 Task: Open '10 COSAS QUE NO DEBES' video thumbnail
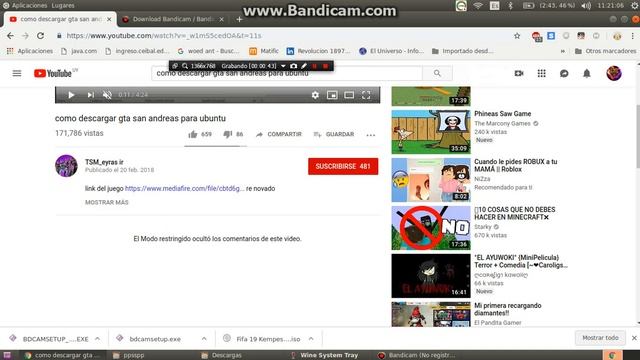431,228
